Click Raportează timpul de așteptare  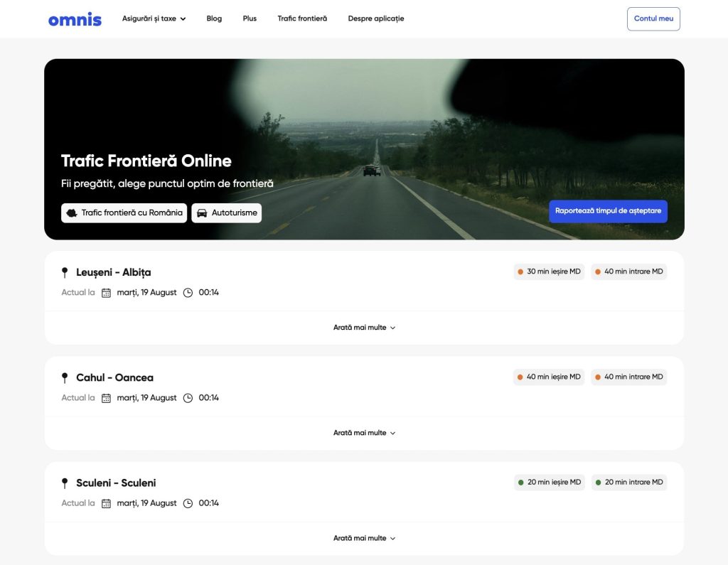point(609,211)
